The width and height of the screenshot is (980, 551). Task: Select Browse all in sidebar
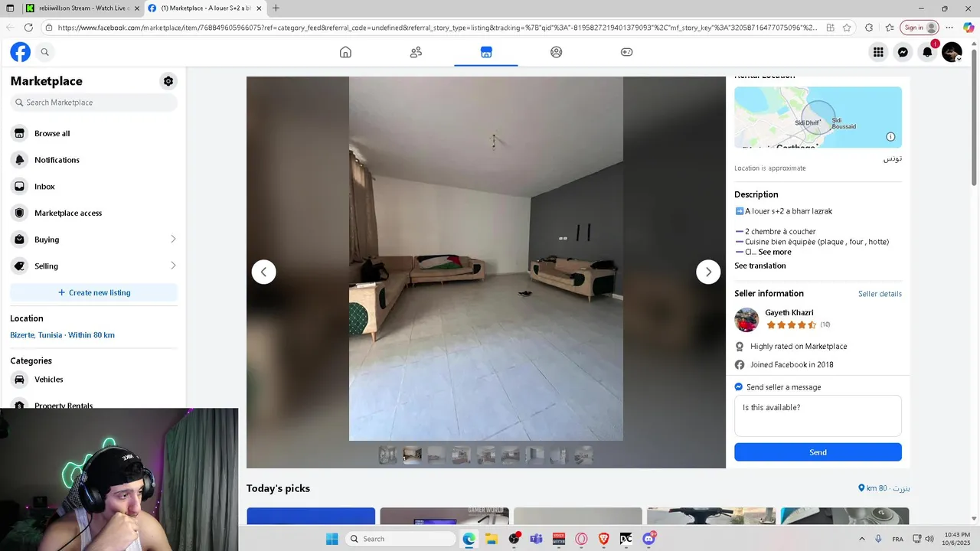coord(93,133)
